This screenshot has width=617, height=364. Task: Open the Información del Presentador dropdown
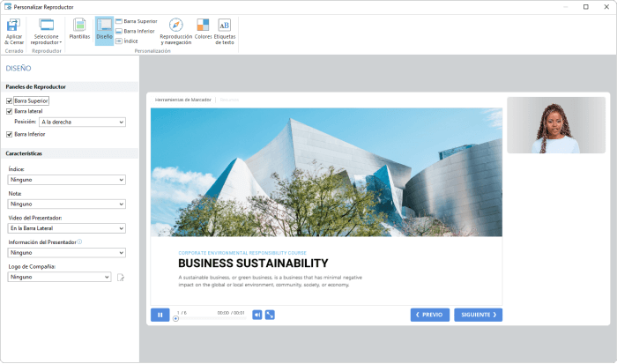[66, 253]
